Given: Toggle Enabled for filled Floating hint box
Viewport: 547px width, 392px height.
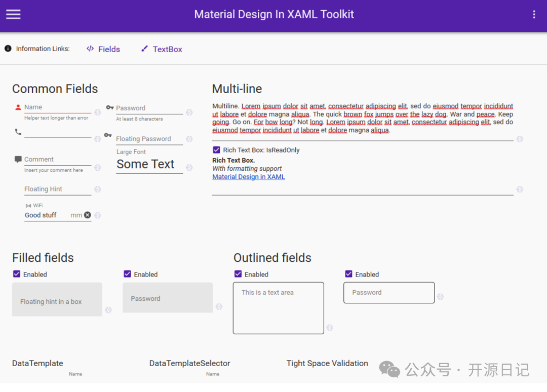Looking at the screenshot, I should coord(16,274).
